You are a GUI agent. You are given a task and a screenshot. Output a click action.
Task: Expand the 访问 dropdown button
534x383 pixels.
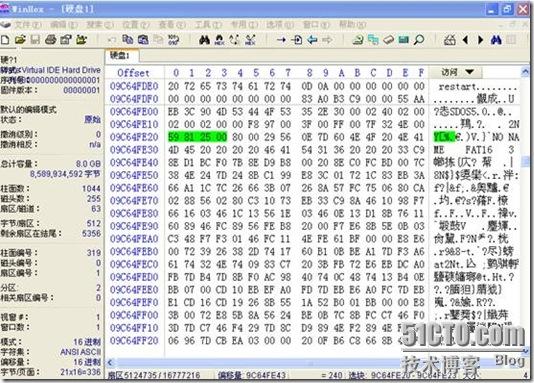[x=456, y=72]
